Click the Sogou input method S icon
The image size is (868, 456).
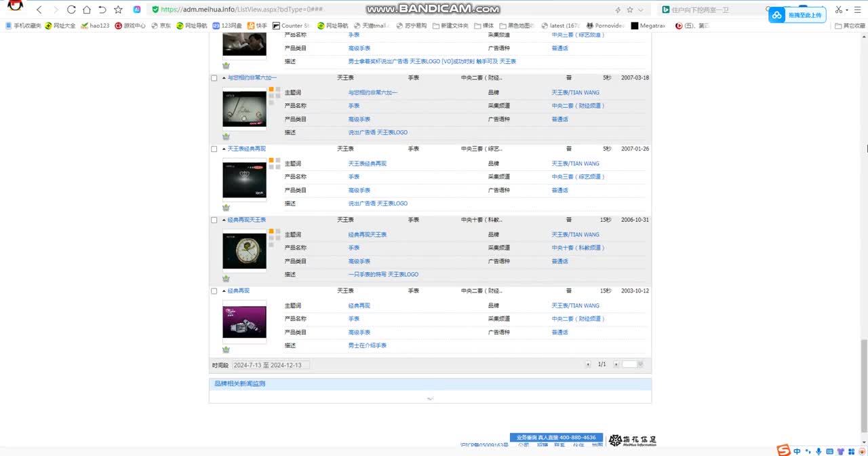(x=783, y=451)
